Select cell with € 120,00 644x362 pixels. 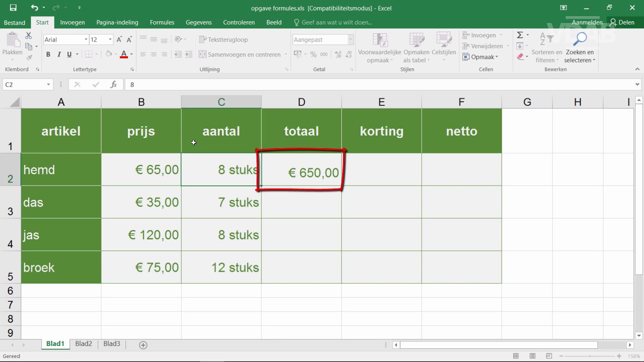141,235
